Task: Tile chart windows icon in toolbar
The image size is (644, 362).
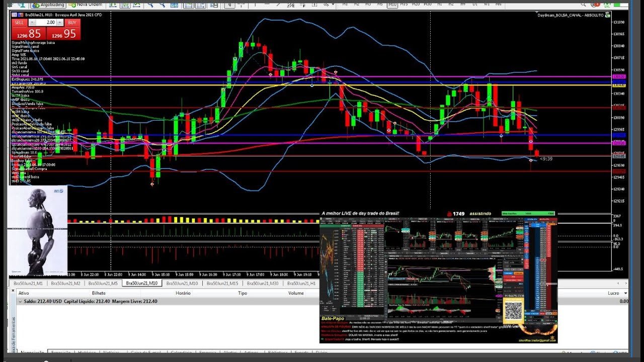Action: (174, 5)
